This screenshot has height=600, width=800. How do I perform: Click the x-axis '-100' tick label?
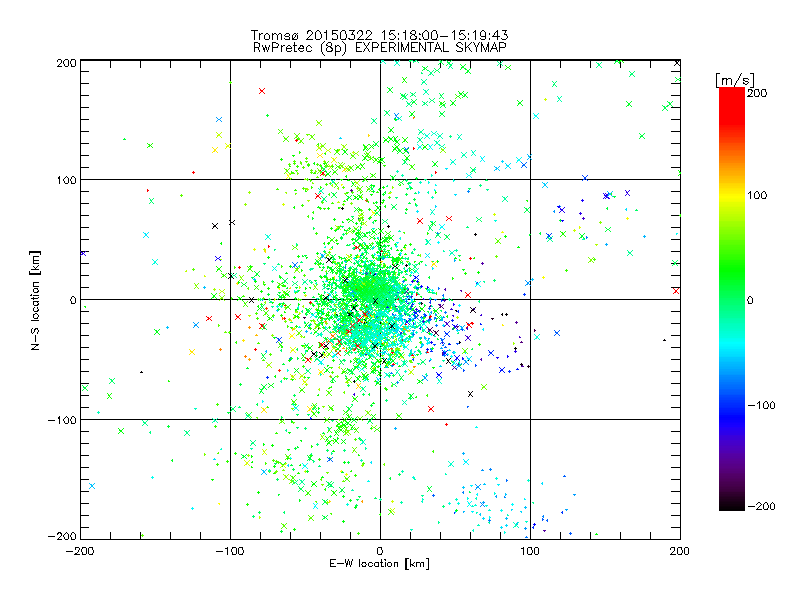[x=230, y=551]
